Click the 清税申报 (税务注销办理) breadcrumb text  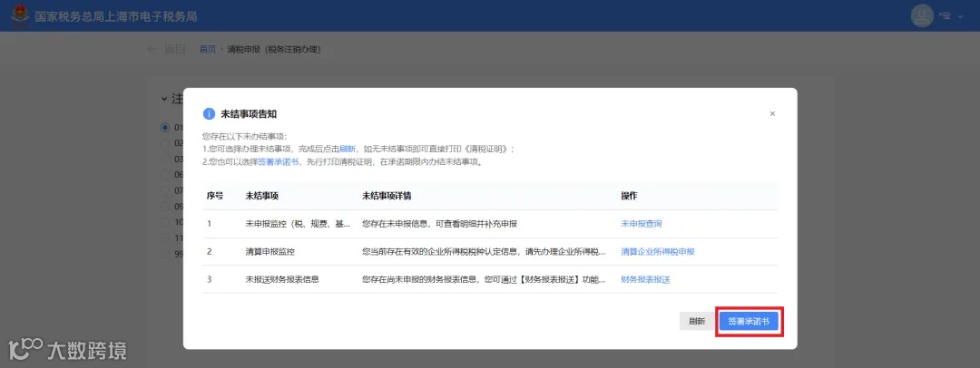pos(274,49)
